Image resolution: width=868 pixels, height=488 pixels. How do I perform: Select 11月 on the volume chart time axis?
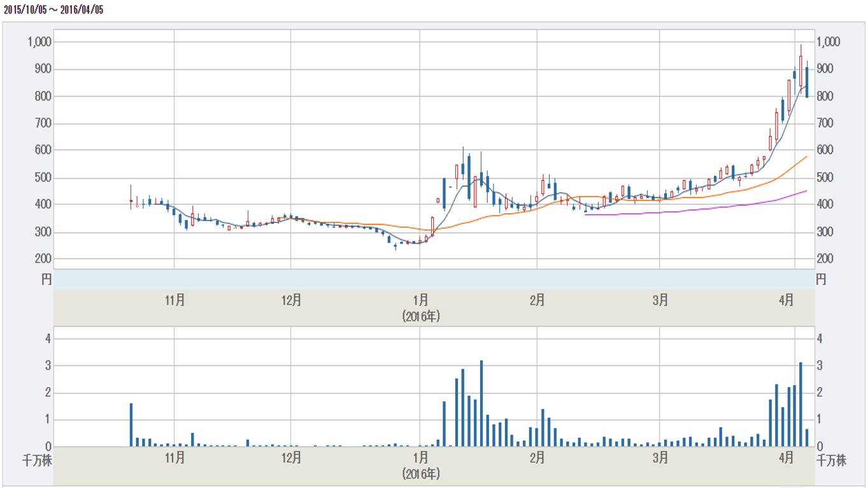tap(174, 458)
